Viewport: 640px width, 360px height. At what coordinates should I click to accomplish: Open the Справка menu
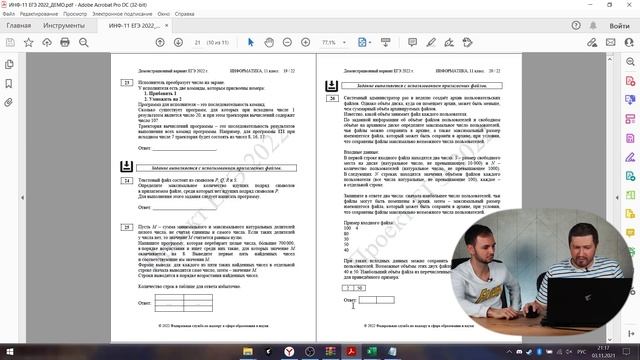click(x=184, y=14)
